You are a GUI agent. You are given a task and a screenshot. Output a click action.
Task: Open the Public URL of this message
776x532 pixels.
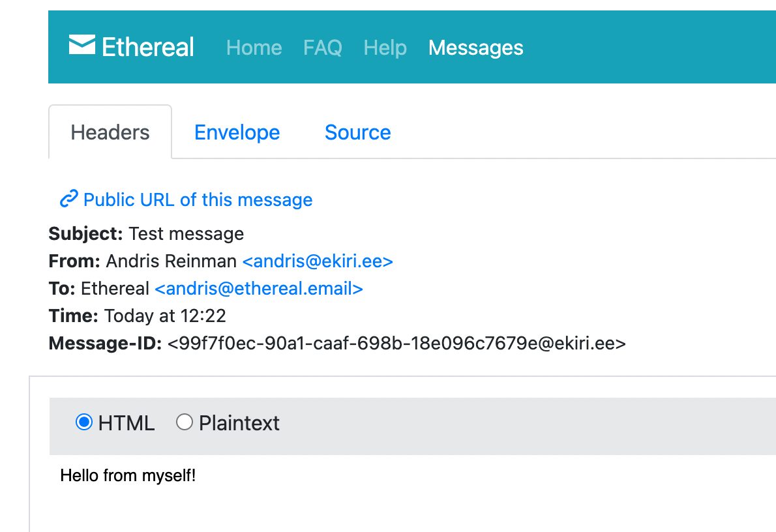tap(198, 199)
